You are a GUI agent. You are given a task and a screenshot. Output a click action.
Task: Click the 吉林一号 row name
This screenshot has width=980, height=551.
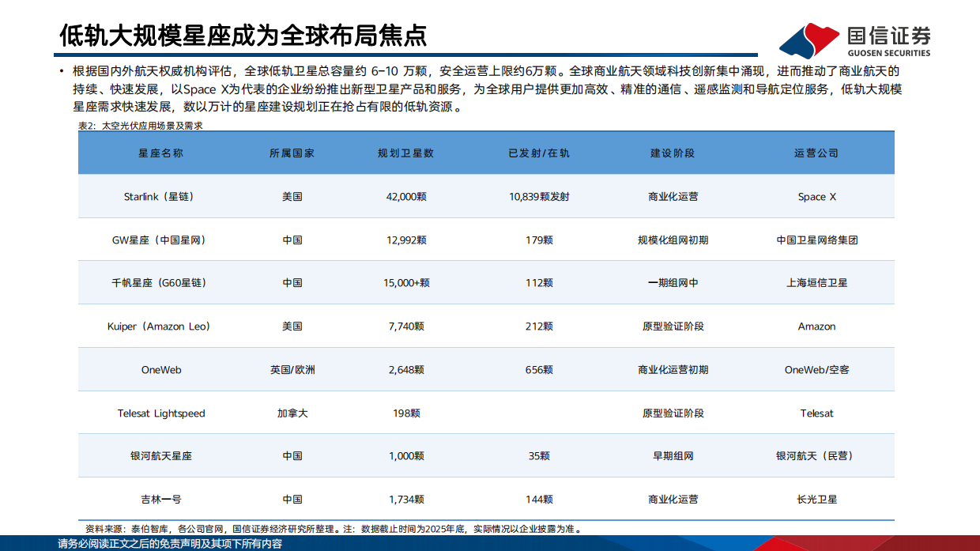(164, 500)
